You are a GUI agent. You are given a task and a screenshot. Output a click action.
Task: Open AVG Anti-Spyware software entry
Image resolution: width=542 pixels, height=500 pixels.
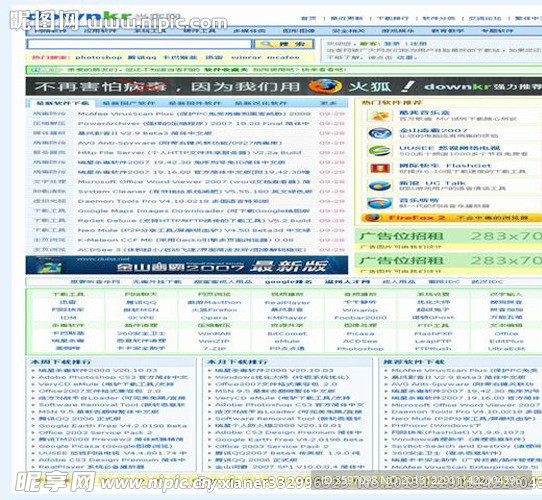[x=180, y=143]
